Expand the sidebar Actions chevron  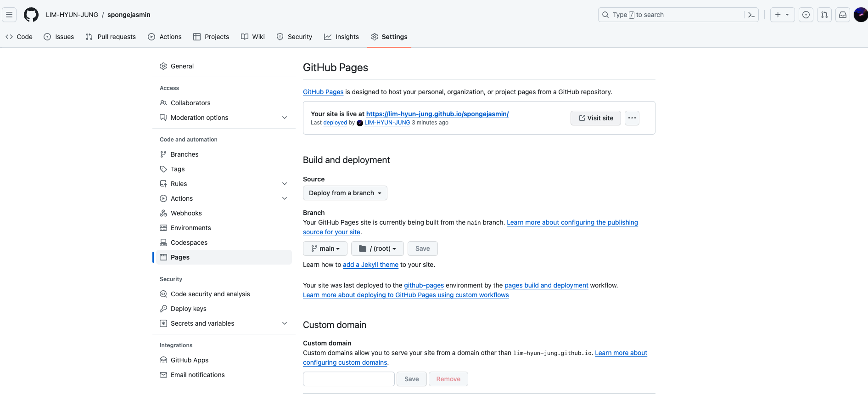point(285,198)
